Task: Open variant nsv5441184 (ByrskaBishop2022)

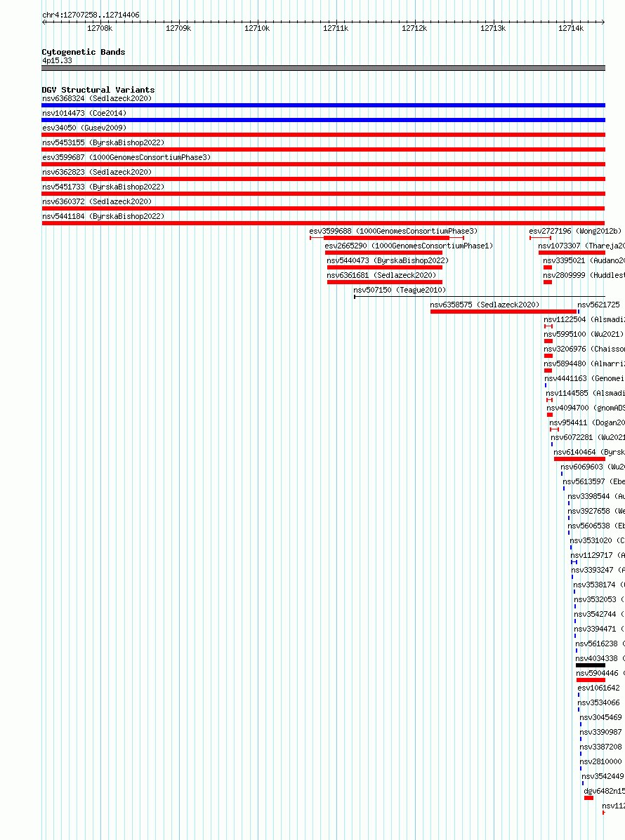Action: click(103, 216)
